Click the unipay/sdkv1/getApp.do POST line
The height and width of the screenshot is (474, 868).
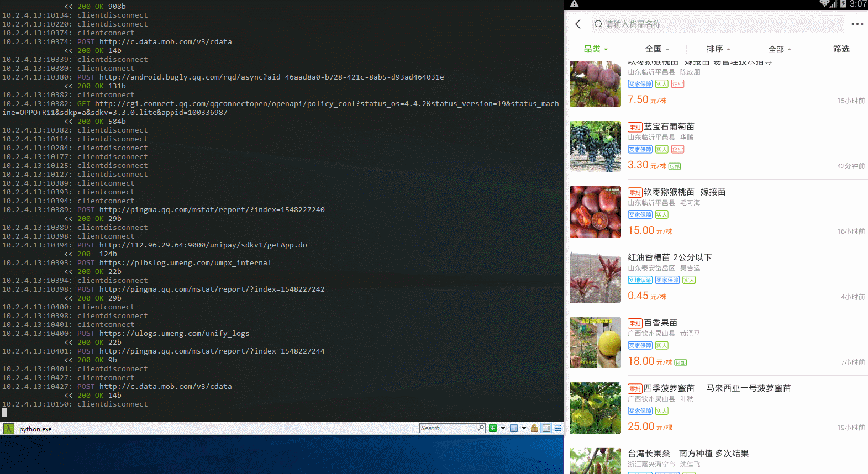point(155,245)
